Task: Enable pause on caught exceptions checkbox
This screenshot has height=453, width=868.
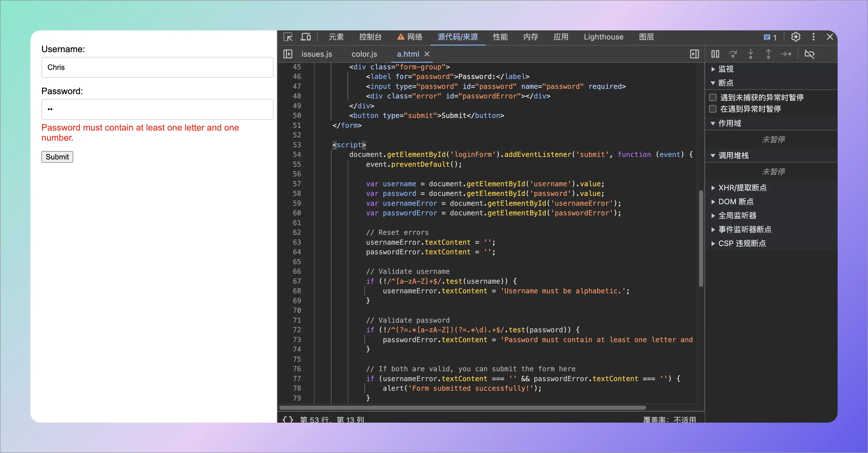Action: click(713, 109)
